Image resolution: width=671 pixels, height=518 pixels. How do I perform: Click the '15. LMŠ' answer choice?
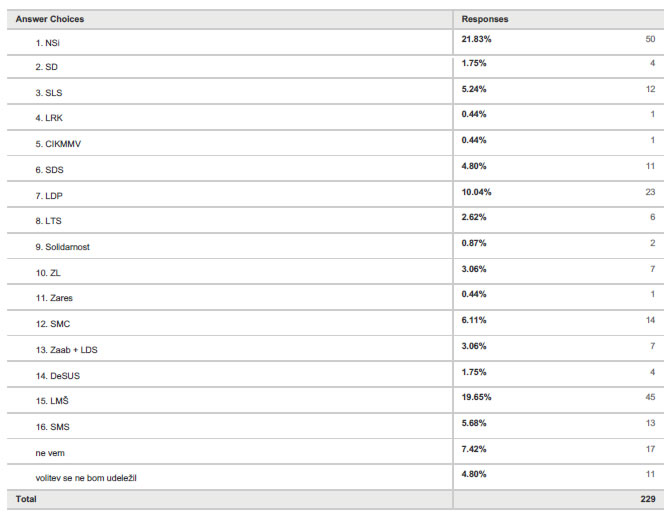[x=56, y=401]
